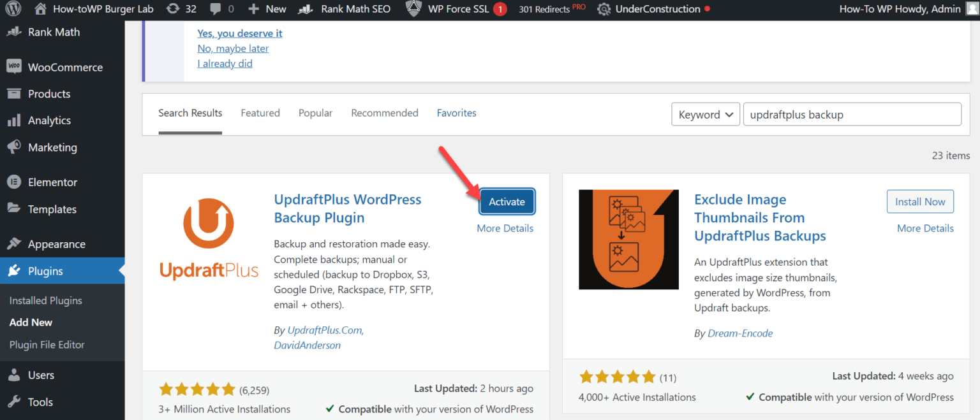The image size is (980, 420).
Task: Activate the UpdraftPlus WordPress Backup Plugin
Action: 507,201
